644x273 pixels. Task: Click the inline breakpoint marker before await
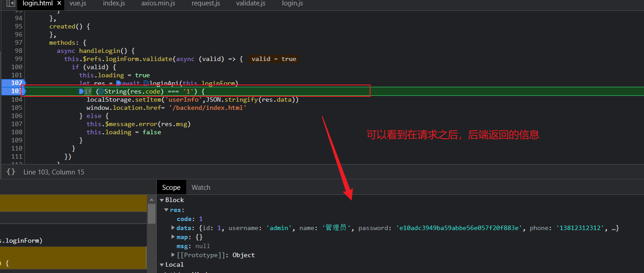coord(118,83)
